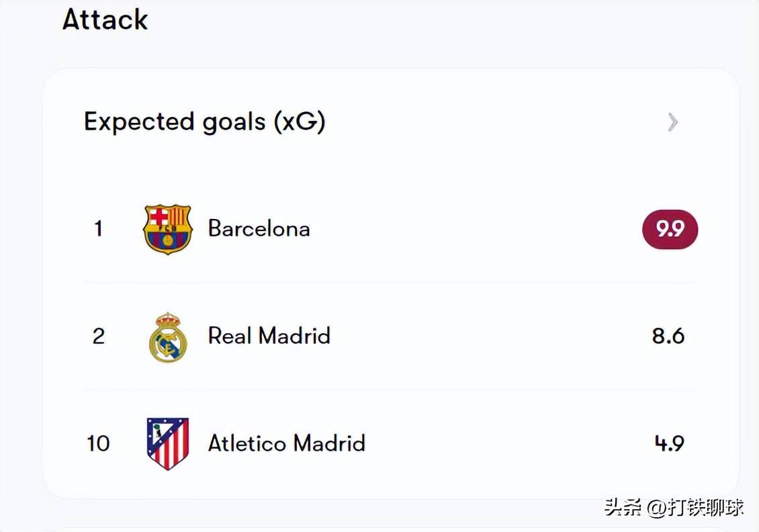Click the Barcelona club crest
Screen dimensions: 759x532
pyautogui.click(x=167, y=229)
